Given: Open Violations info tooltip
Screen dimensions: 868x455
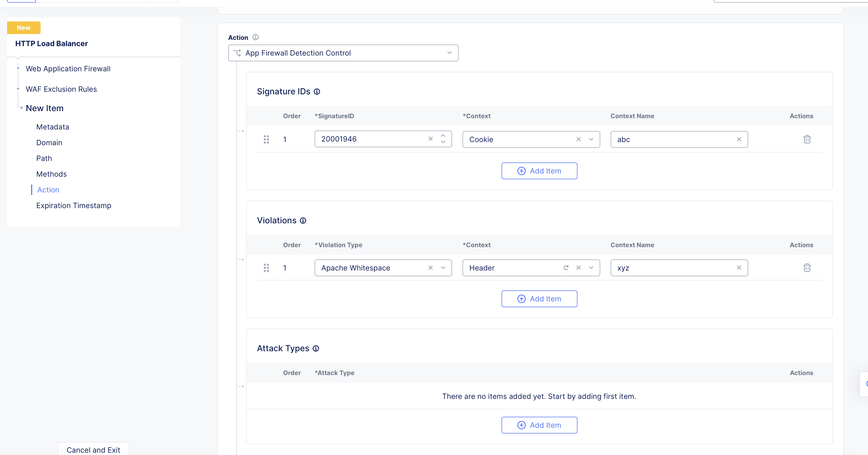Looking at the screenshot, I should (x=303, y=221).
